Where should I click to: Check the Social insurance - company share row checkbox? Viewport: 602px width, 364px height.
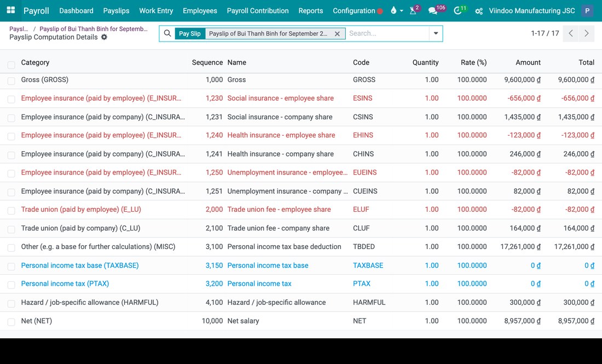point(11,118)
